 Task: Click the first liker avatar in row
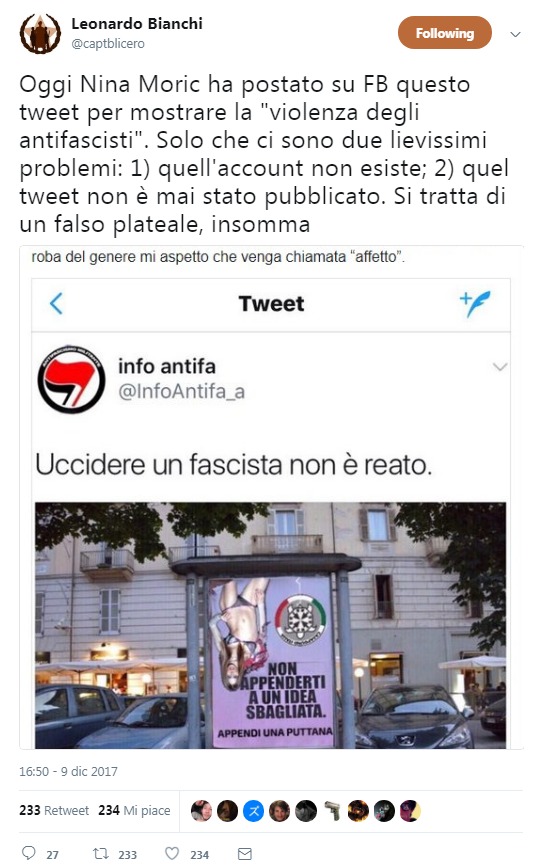point(201,811)
